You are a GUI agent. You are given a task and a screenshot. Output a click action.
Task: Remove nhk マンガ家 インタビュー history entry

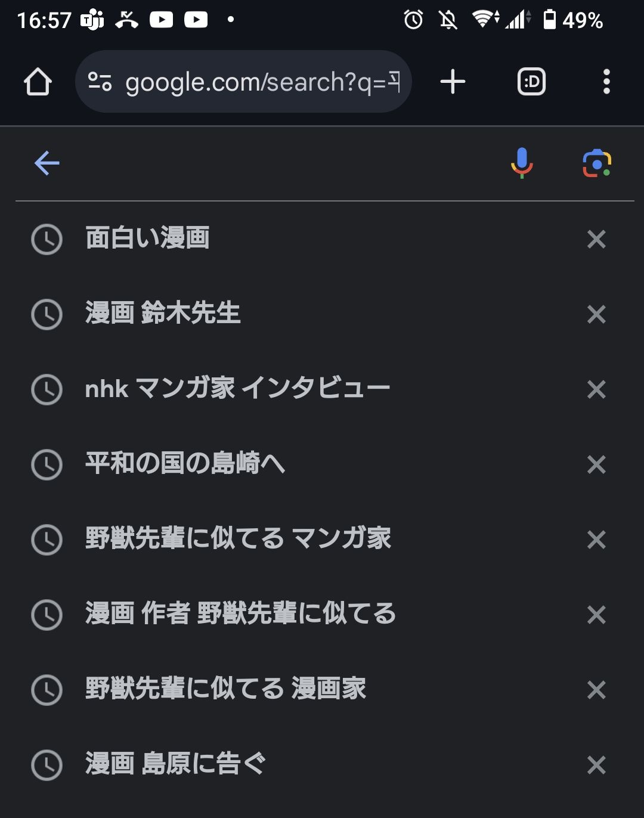pos(596,389)
